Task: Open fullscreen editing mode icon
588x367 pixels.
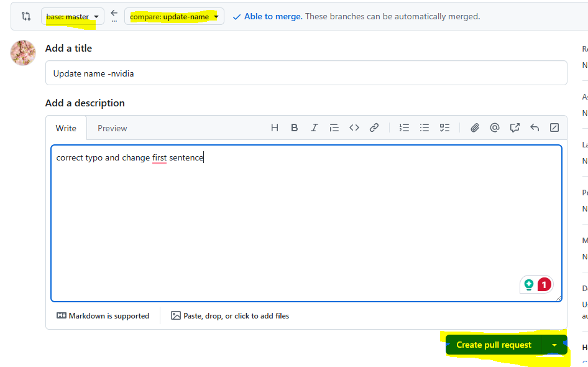Action: tap(554, 128)
